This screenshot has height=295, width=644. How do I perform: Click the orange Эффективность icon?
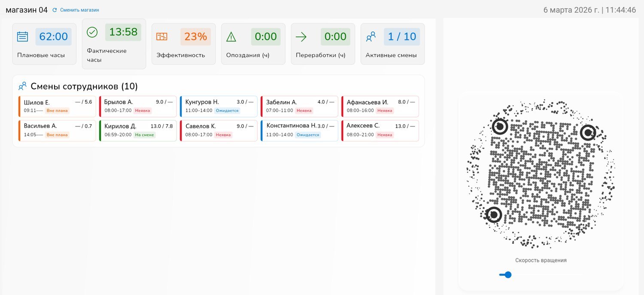[162, 37]
